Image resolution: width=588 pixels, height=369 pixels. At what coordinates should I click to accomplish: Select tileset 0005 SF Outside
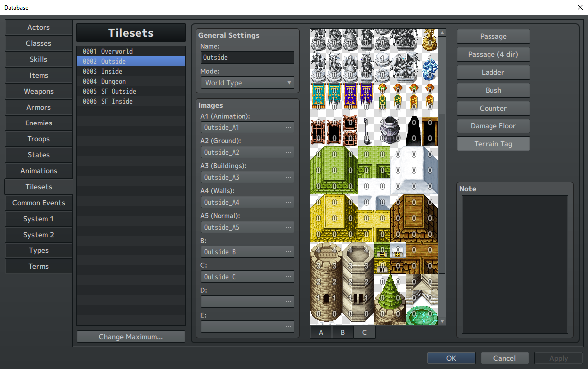130,91
